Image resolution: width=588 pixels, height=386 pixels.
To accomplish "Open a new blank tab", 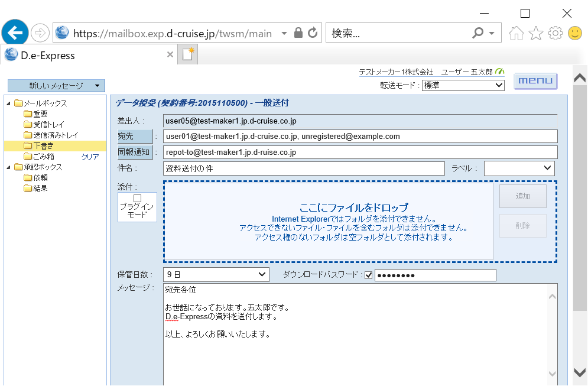I will coord(189,55).
